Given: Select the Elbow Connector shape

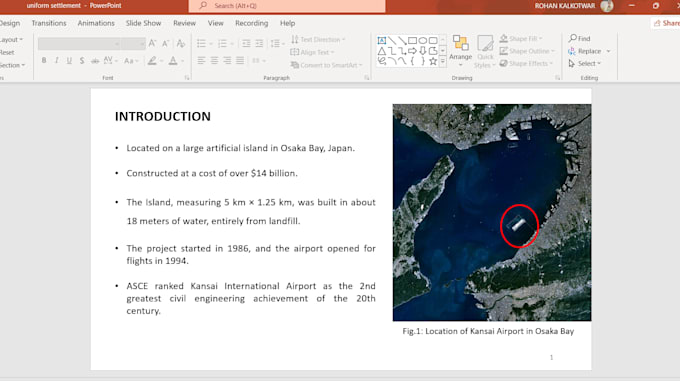Looking at the screenshot, I should (392, 51).
